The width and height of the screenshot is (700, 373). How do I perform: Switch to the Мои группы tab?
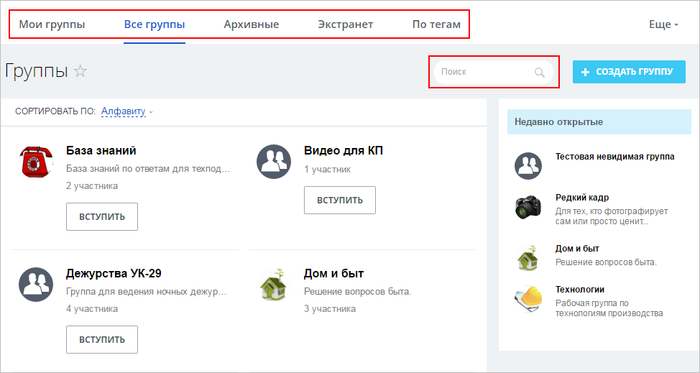[x=52, y=24]
